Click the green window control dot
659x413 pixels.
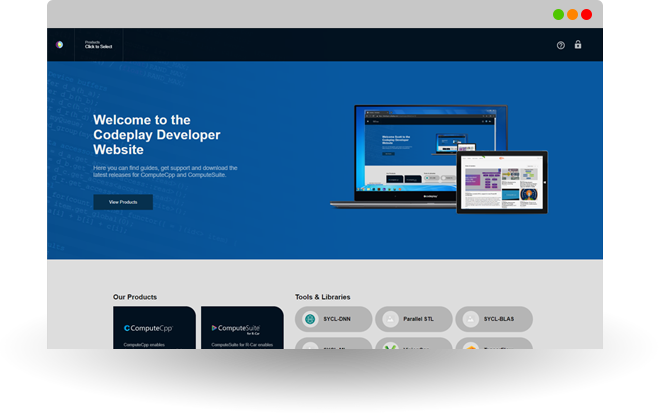tap(558, 15)
